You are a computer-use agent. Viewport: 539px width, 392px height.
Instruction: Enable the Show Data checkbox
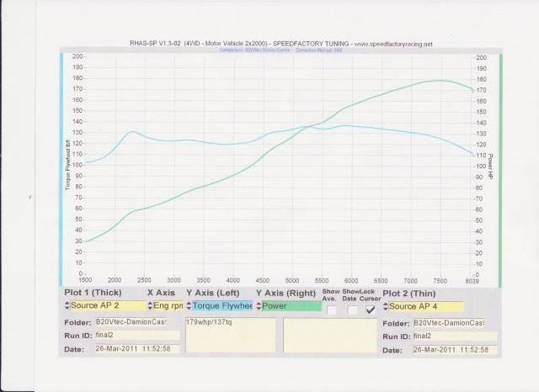[x=350, y=310]
